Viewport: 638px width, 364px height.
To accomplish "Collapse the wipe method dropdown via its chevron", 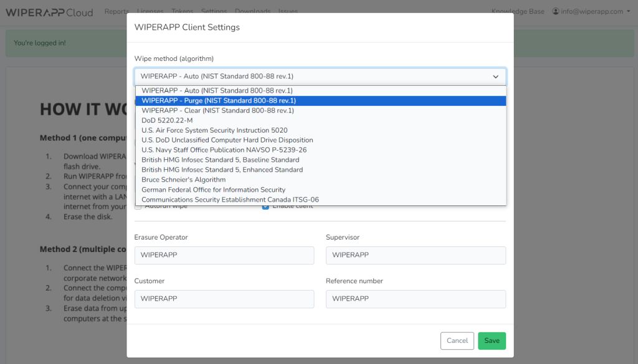I will 496,77.
